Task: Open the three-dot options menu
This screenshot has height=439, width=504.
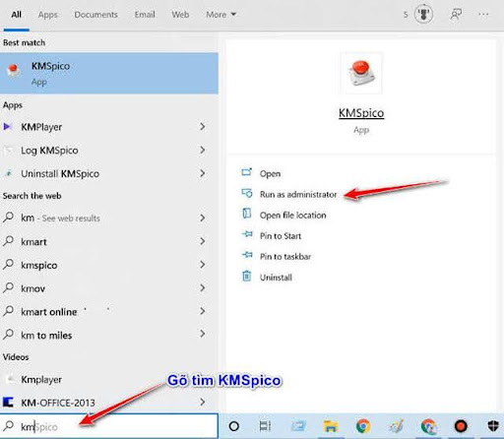Action: pyautogui.click(x=483, y=15)
